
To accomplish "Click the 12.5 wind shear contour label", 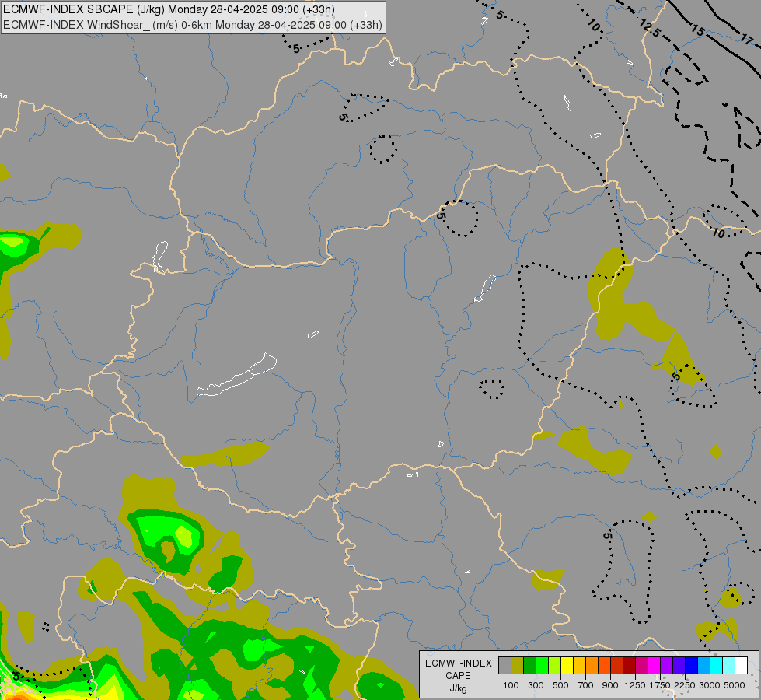I will click(x=649, y=28).
